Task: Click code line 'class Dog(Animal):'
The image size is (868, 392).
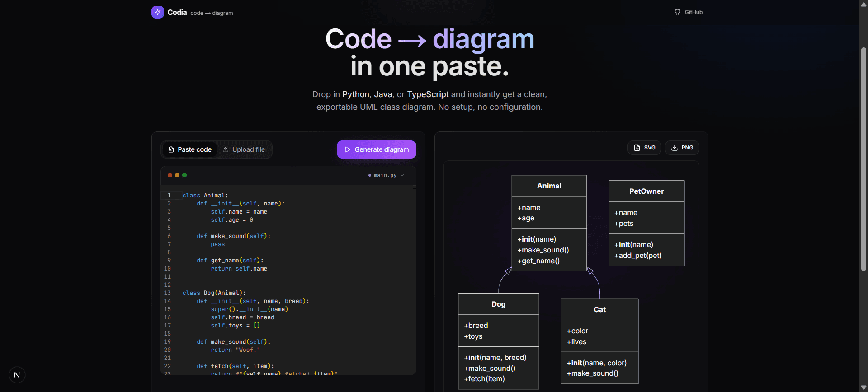Action: pyautogui.click(x=214, y=293)
